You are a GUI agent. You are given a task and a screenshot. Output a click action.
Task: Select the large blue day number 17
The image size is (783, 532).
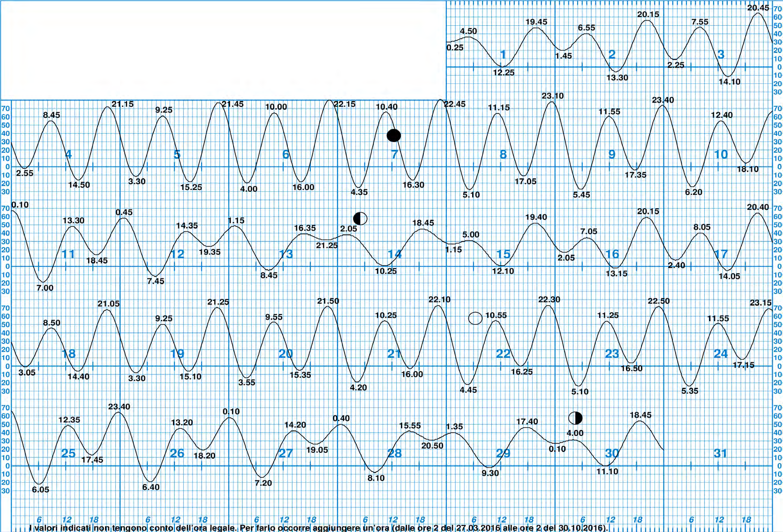click(x=721, y=254)
